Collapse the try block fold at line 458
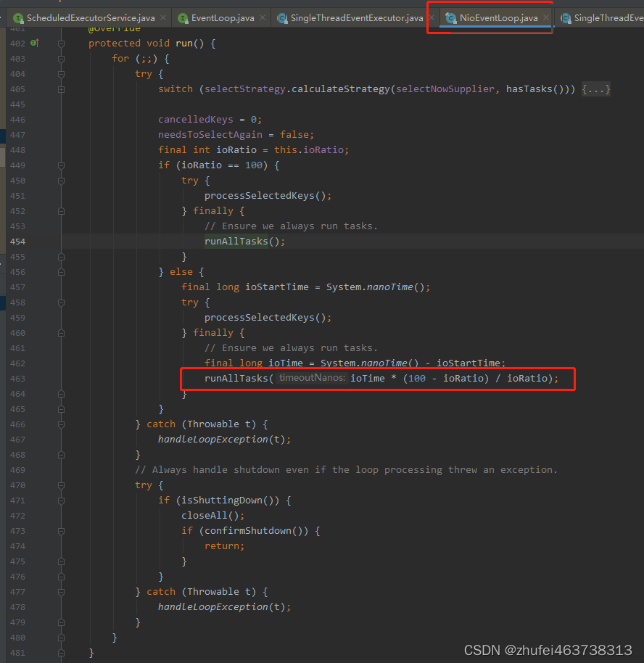This screenshot has width=644, height=663. 62,302
